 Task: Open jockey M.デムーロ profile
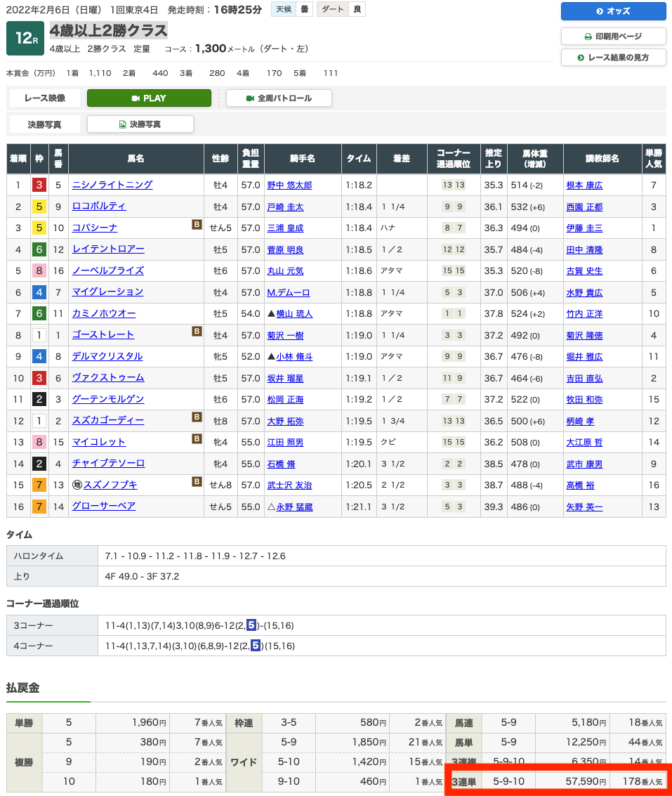pos(289,292)
